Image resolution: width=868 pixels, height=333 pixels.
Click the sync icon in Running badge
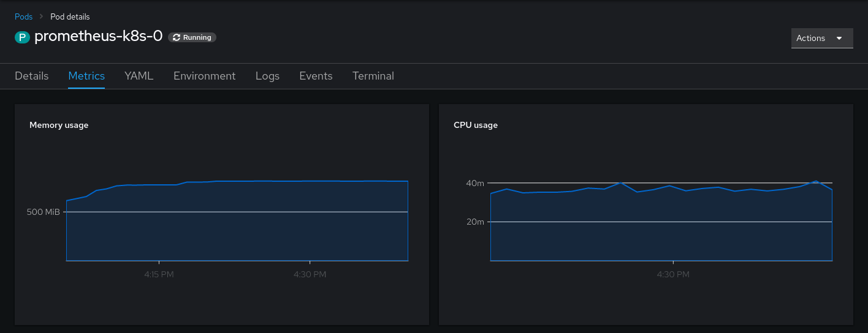pyautogui.click(x=177, y=37)
